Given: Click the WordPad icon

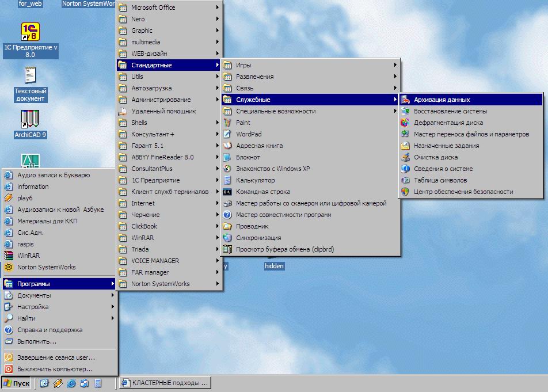Looking at the screenshot, I should [227, 134].
